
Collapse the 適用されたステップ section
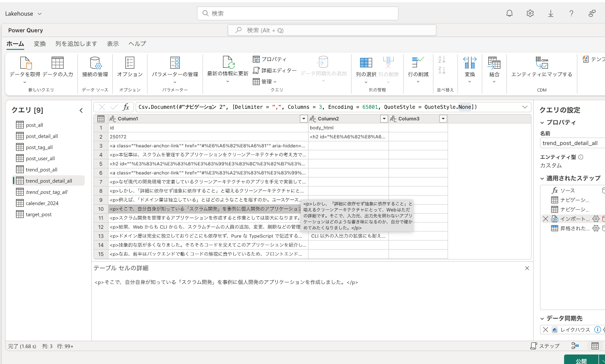point(543,178)
